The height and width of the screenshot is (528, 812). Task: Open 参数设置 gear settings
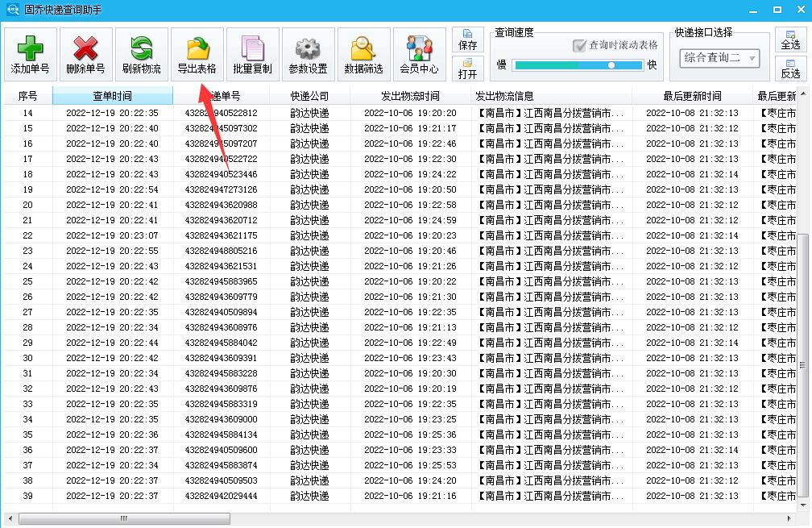[x=308, y=54]
